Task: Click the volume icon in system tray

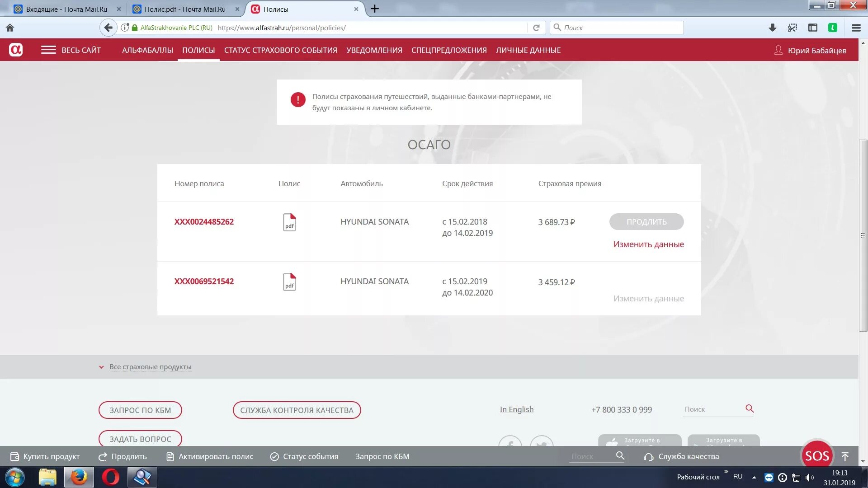Action: [x=809, y=477]
